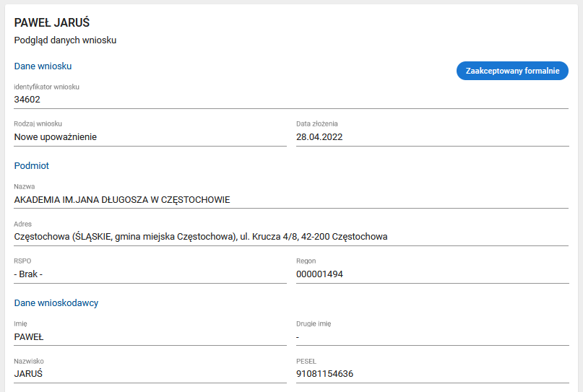
Task: Click the 'Podgląd danych wniosku' subtitle
Action: coord(65,40)
